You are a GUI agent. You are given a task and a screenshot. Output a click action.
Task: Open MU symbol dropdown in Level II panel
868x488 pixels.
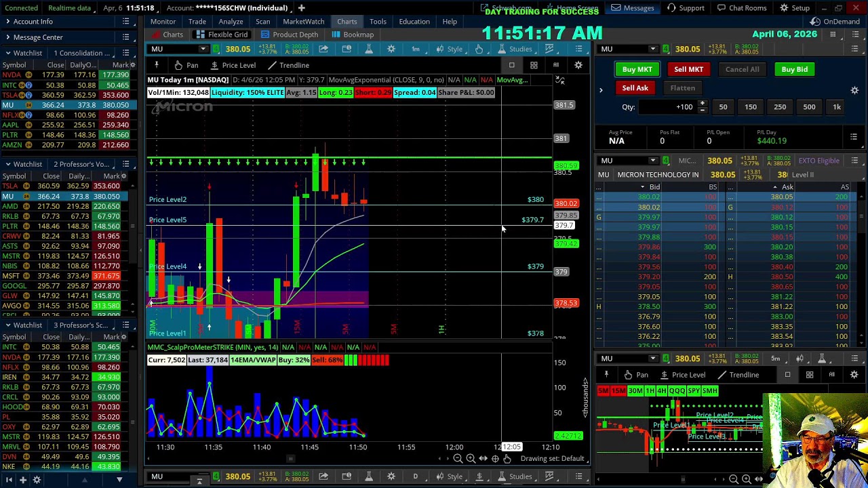coord(652,161)
